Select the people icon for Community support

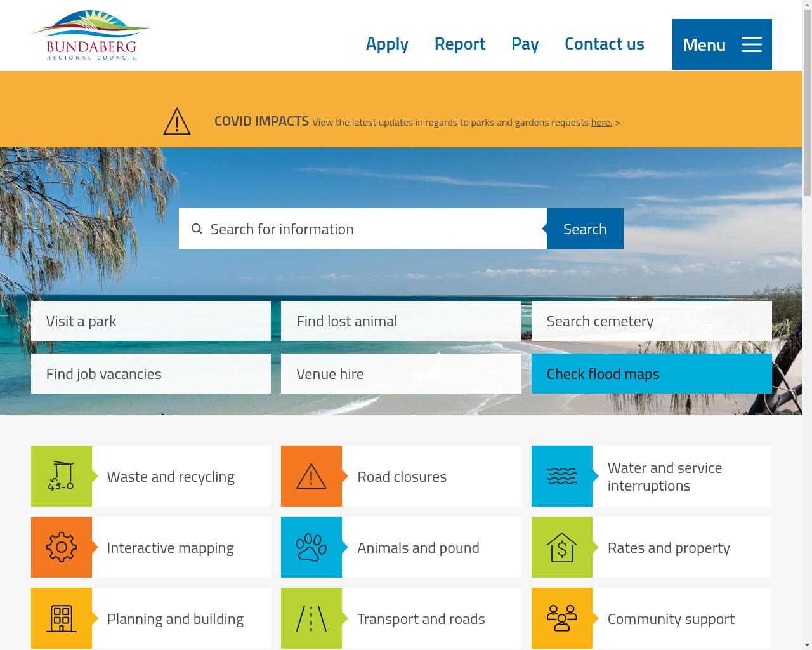[562, 618]
